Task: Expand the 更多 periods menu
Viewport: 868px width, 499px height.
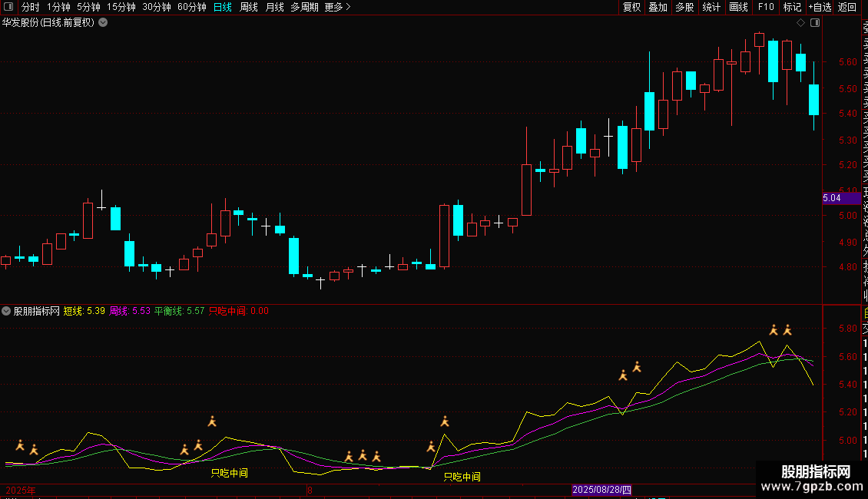Action: coord(338,7)
